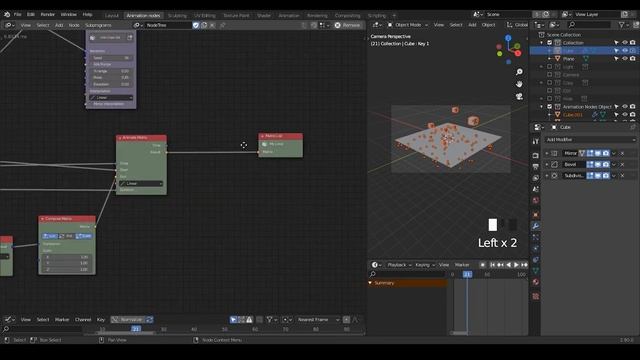Open Nearest Frame snapping dropdown
This screenshot has width=640, height=360.
tap(318, 320)
